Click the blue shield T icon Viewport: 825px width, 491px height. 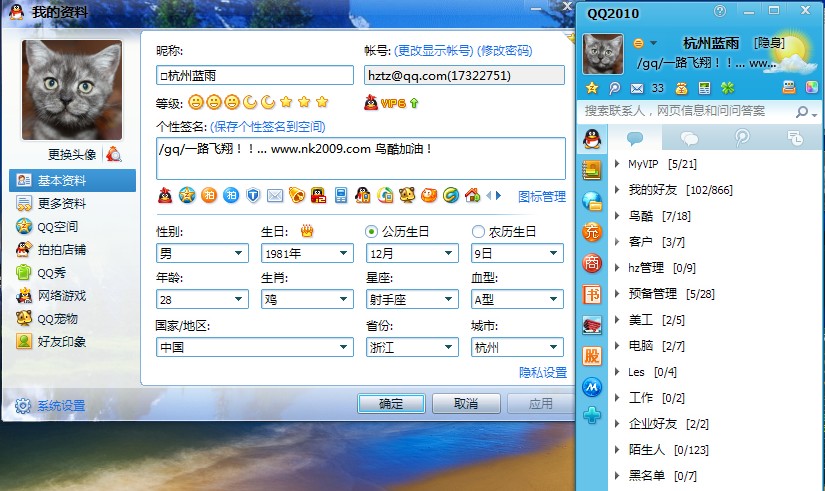coord(253,195)
